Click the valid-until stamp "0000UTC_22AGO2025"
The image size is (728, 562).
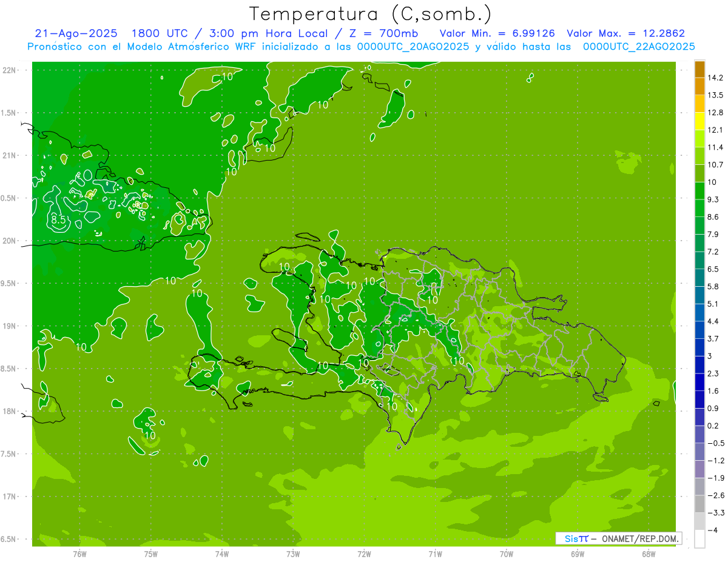pos(639,47)
